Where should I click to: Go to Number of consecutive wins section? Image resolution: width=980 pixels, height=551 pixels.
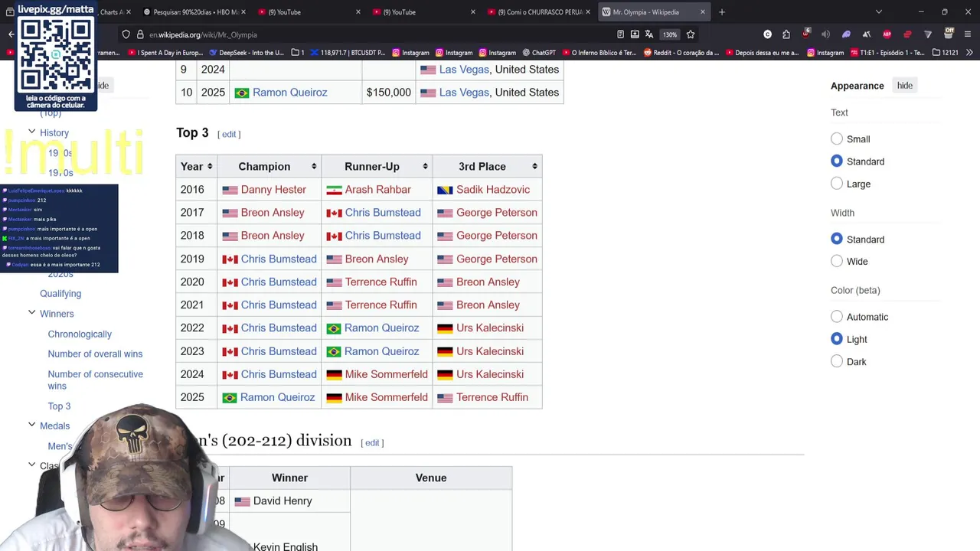(x=95, y=380)
